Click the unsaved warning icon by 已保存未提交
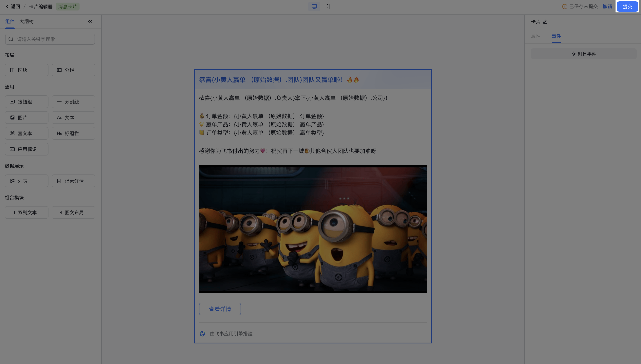Screen dimensions: 641x364 (564, 7)
